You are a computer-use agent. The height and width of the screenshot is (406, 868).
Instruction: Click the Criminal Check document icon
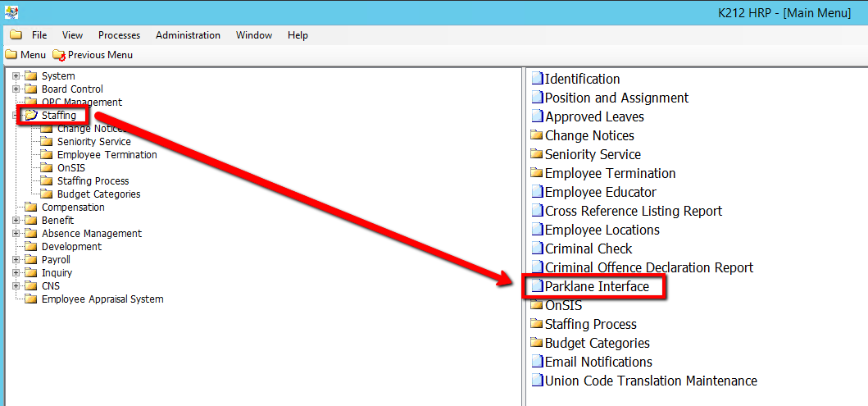(x=538, y=249)
